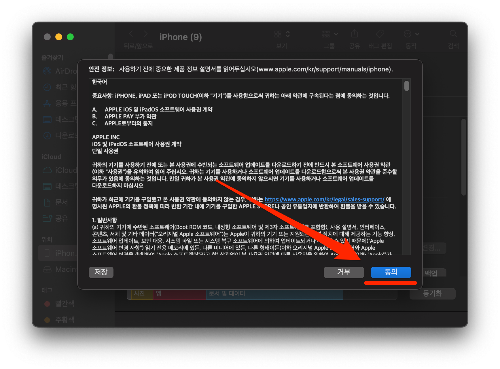Viewport: 500px width, 369px height.
Task: Select 최근 항목 recents in sidebar
Action: (60, 87)
